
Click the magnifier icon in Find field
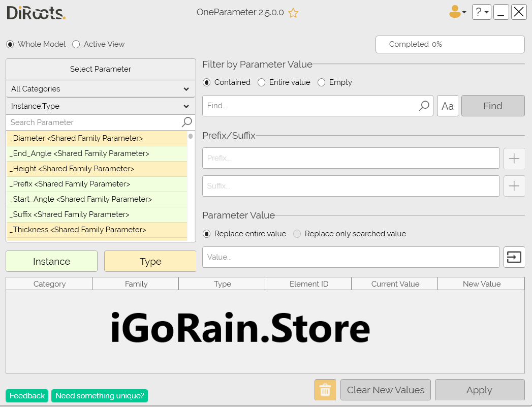click(424, 106)
